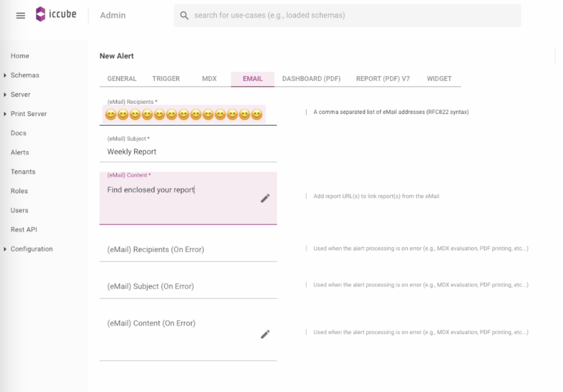Click the icCube logo
Viewport: 563px width, 392px height.
click(x=56, y=14)
